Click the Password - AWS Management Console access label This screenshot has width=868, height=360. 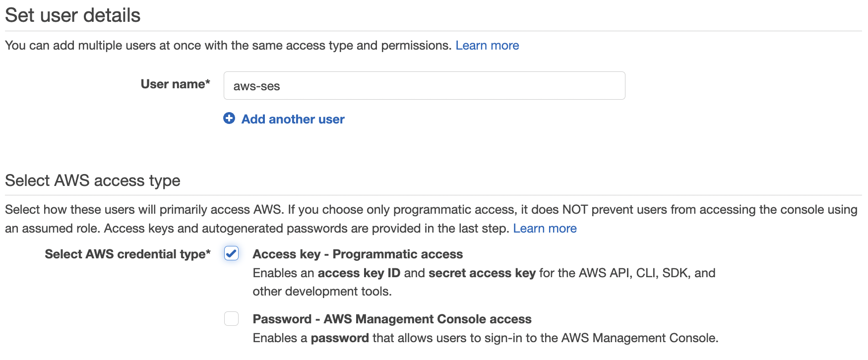pos(392,319)
